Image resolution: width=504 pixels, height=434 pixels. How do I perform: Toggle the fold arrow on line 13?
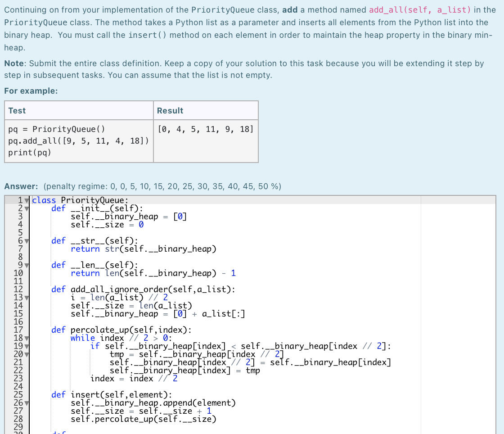point(27,298)
